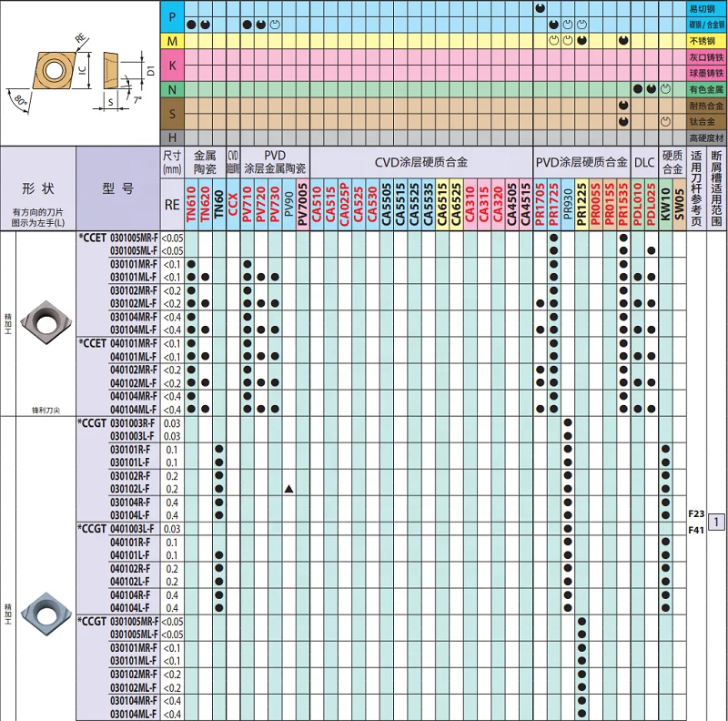Click the N material class label
The image size is (728, 721).
172,89
